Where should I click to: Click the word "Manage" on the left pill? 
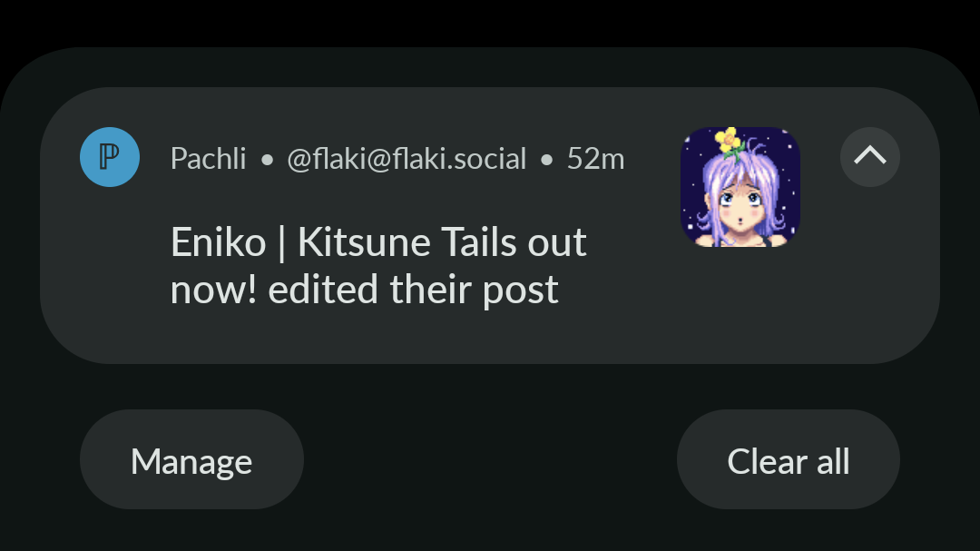[x=191, y=461]
